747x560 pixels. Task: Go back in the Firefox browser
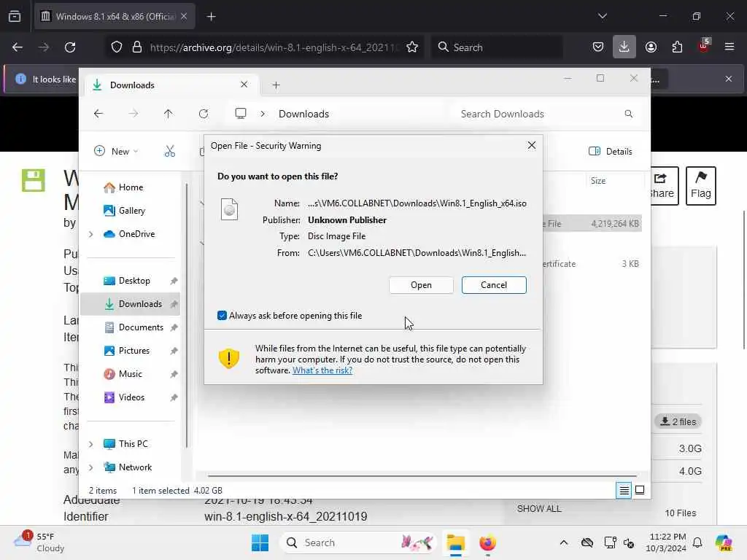point(18,47)
